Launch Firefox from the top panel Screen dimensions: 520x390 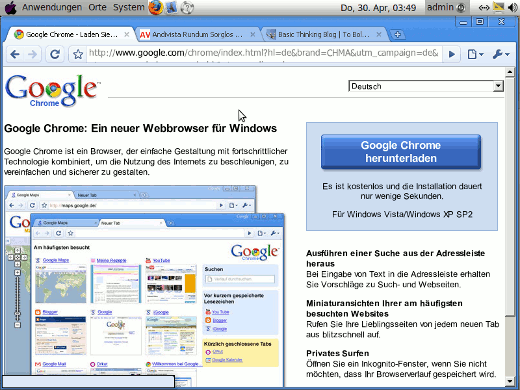(155, 7)
